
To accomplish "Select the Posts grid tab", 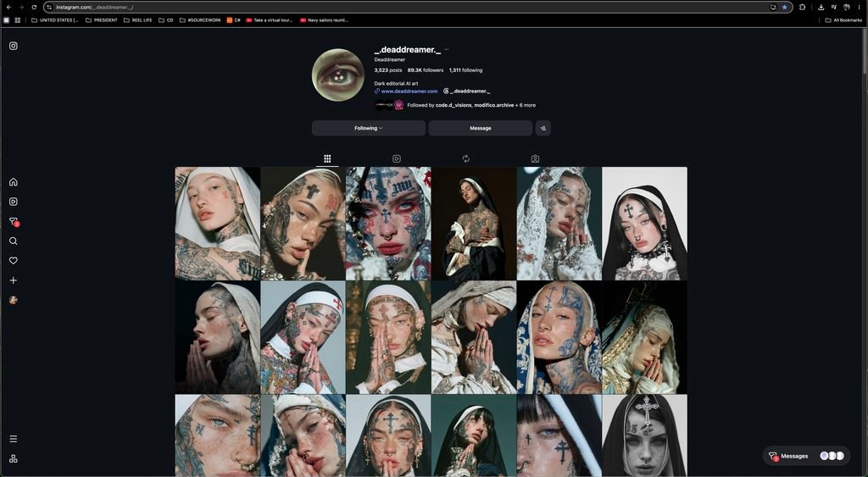I will (327, 158).
